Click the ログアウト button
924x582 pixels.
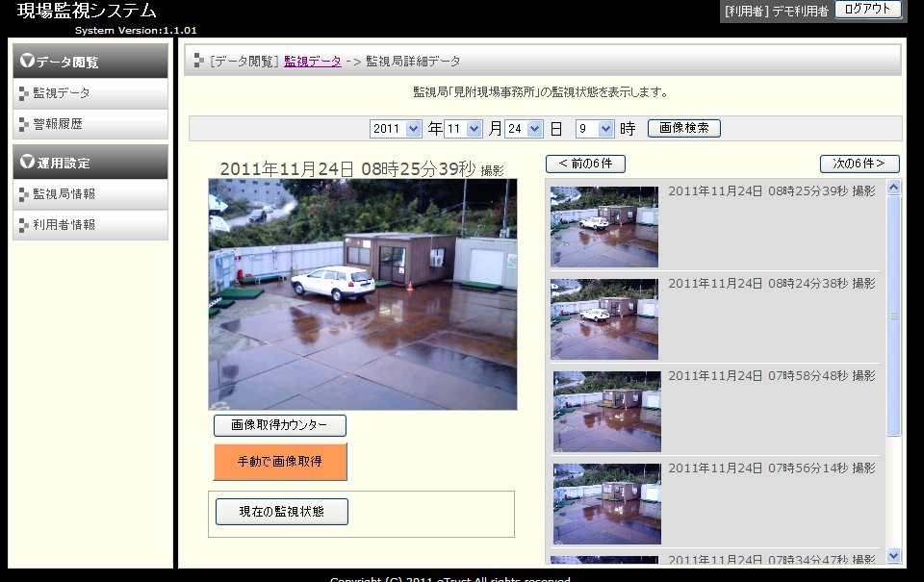click(x=868, y=10)
